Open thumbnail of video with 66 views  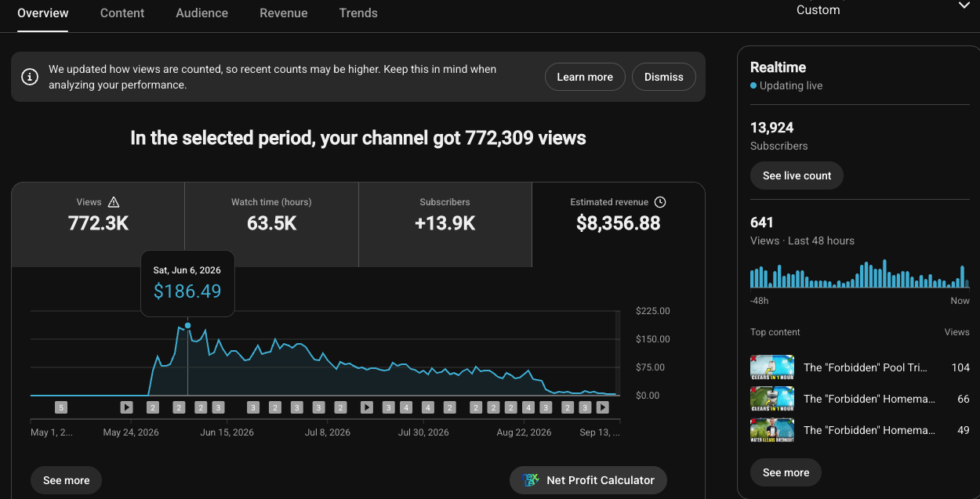pyautogui.click(x=772, y=399)
